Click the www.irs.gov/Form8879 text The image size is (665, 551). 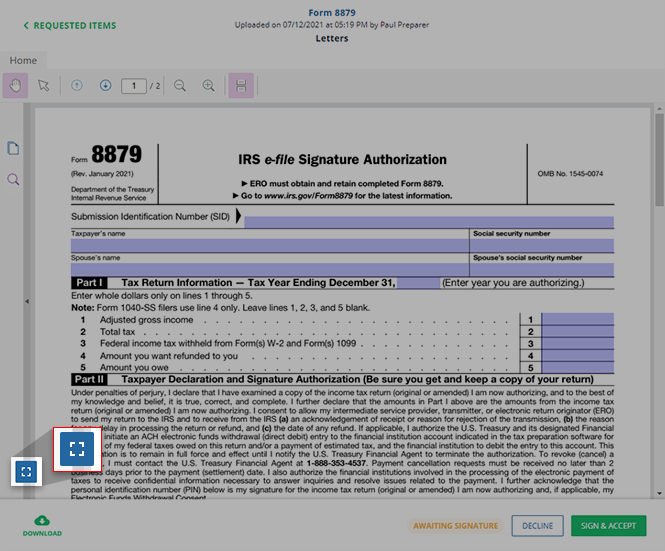coord(308,196)
